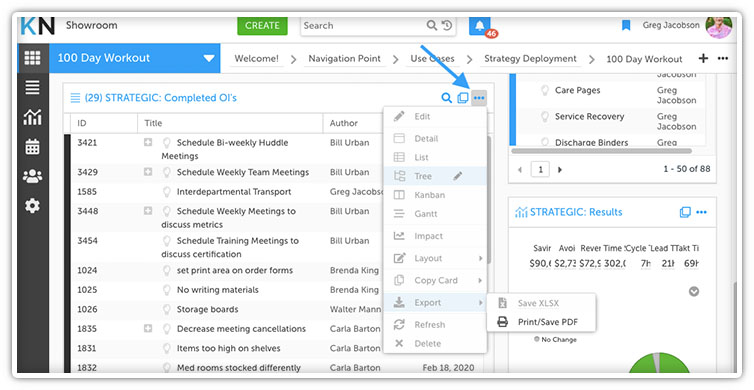This screenshot has height=390, width=754.
Task: Open the list view icon in left sidebar
Action: pyautogui.click(x=32, y=88)
